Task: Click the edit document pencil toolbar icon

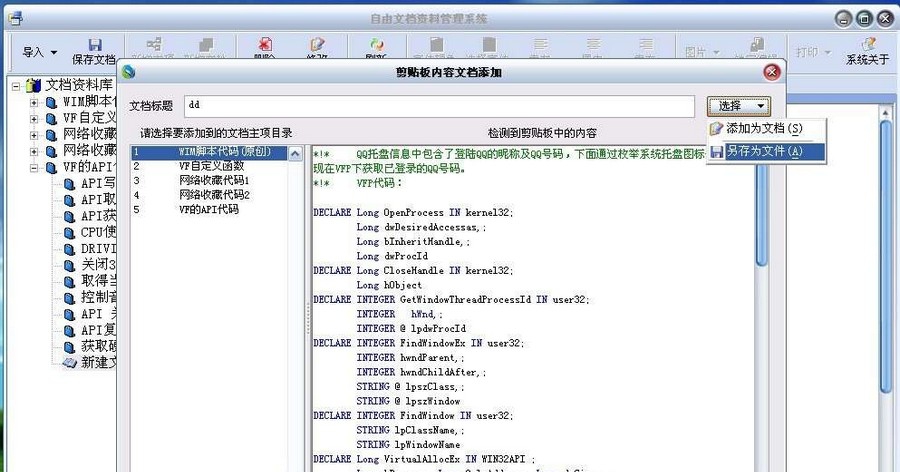Action: (317, 45)
